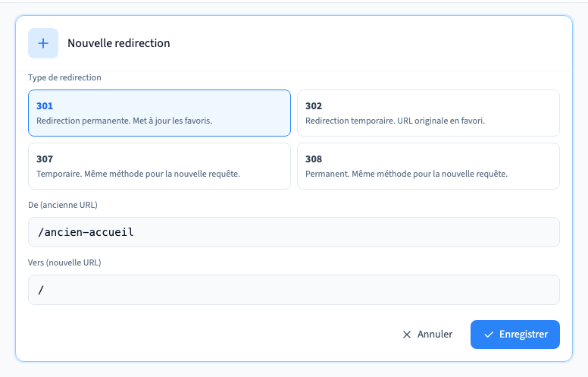Click the Vers (nouvelle URL) label
The width and height of the screenshot is (588, 377).
click(64, 262)
